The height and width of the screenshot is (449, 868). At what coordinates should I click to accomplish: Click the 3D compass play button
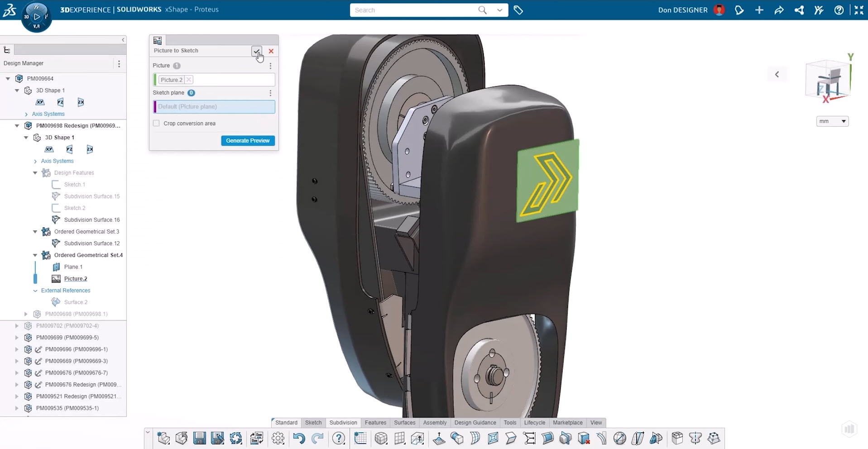click(x=37, y=17)
